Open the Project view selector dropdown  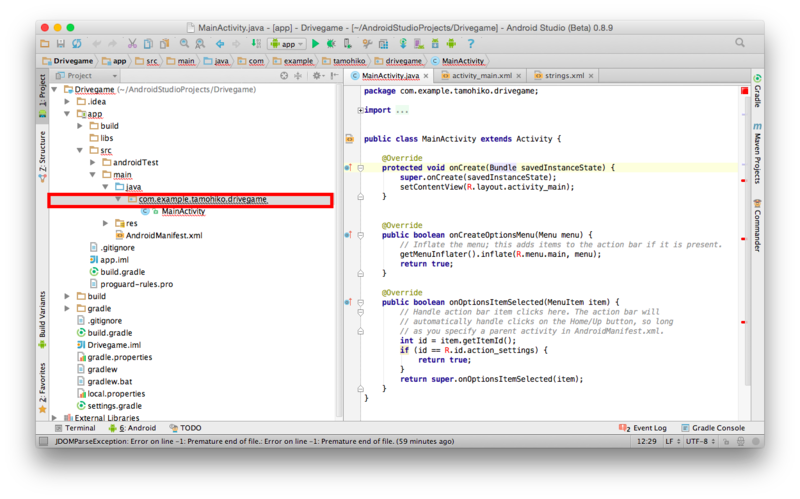coord(86,76)
